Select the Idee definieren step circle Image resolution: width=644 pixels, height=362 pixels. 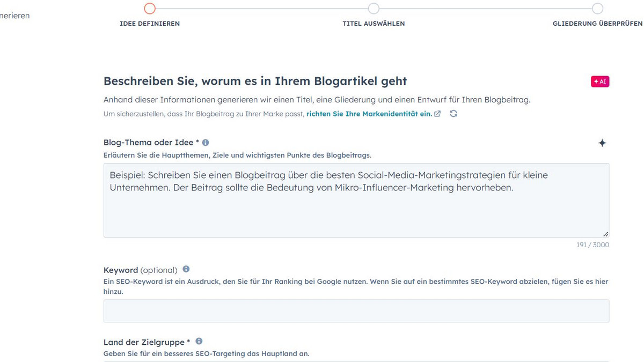click(x=150, y=9)
